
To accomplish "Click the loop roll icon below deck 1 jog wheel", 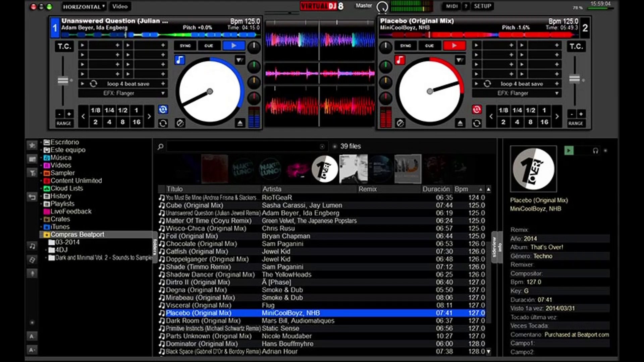I will (x=163, y=123).
